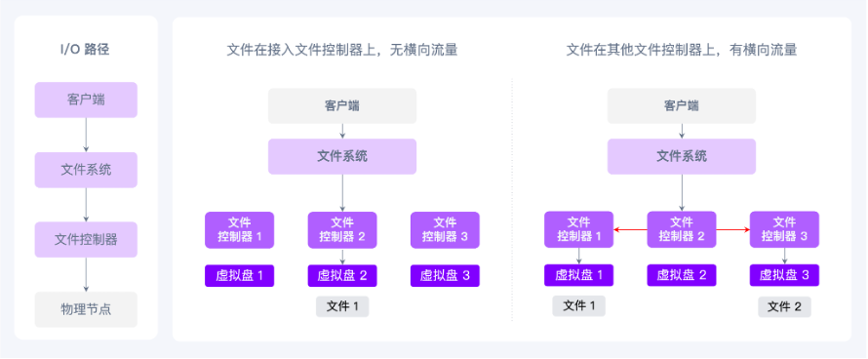Screen dimensions: 868x359
Task: Click the 文件 1 label under 虚拟盘 2
Action: click(342, 306)
